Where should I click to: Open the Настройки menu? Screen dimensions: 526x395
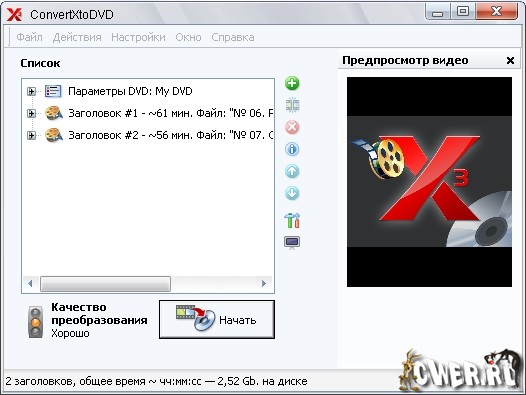[138, 37]
